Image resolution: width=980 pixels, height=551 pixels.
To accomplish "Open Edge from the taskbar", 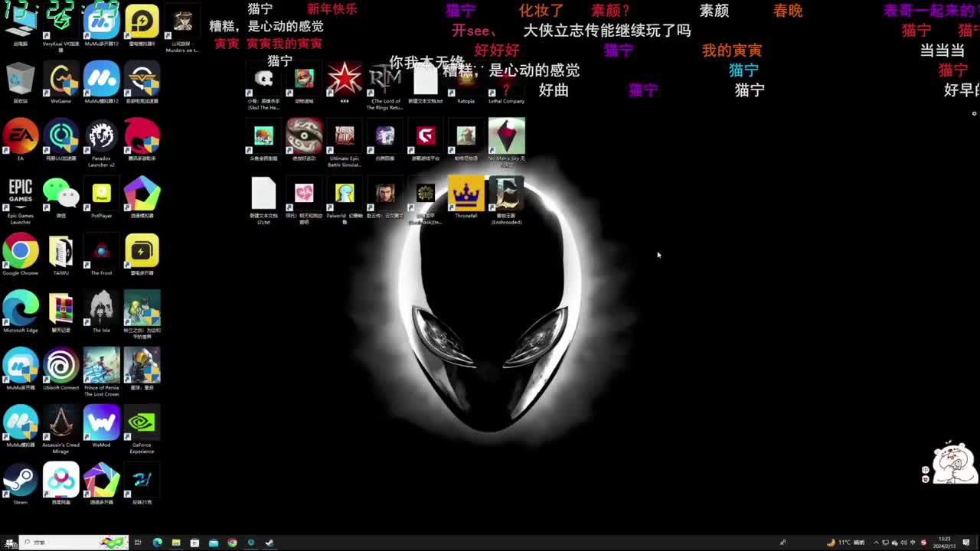I will click(157, 543).
